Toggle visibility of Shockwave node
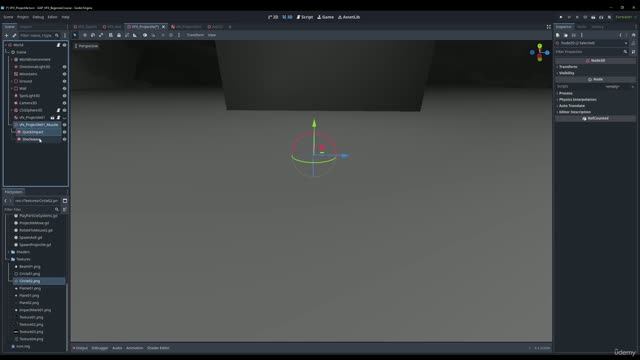Viewport: 640px width, 360px height. 64,140
